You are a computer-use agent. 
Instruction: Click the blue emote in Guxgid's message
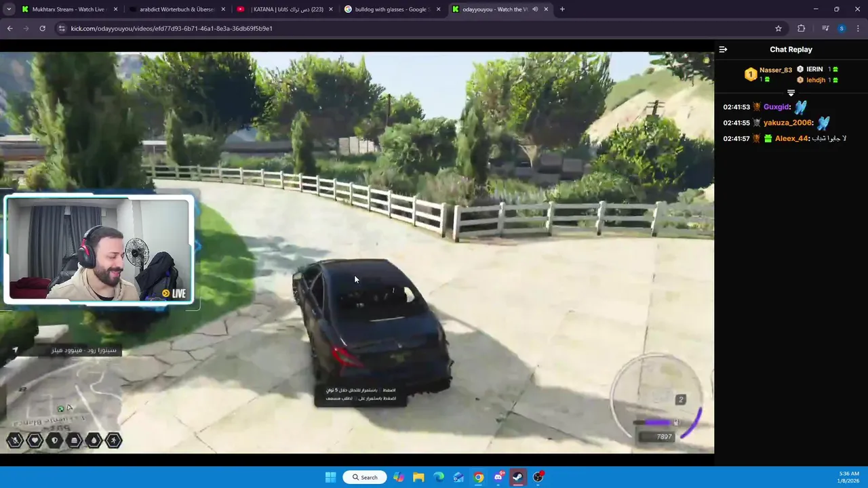(801, 107)
